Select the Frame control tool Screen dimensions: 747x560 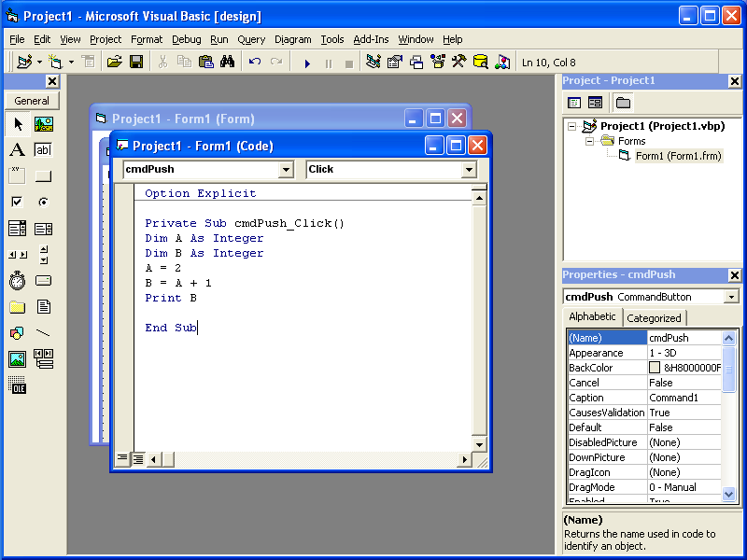tap(18, 175)
